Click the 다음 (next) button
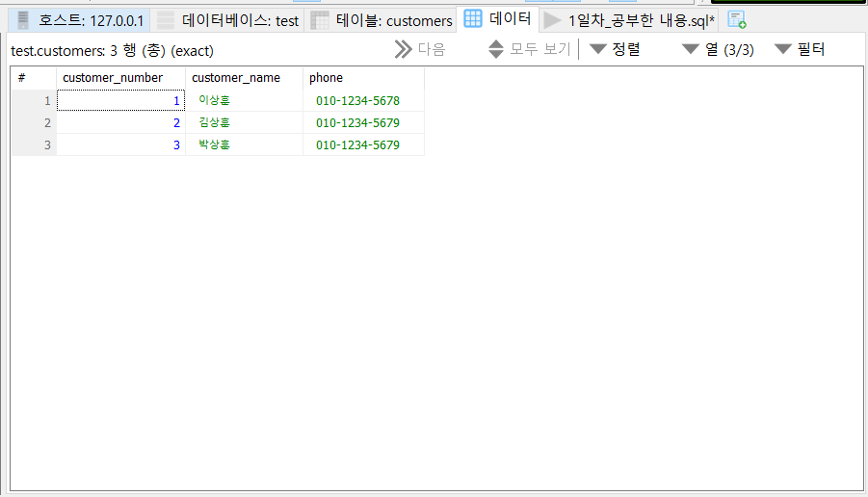The image size is (868, 497). [x=420, y=49]
